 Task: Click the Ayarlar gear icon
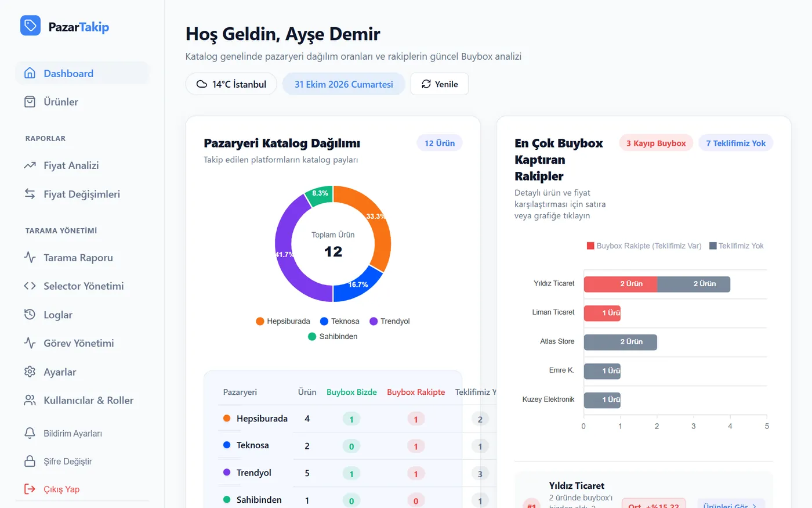(x=30, y=372)
